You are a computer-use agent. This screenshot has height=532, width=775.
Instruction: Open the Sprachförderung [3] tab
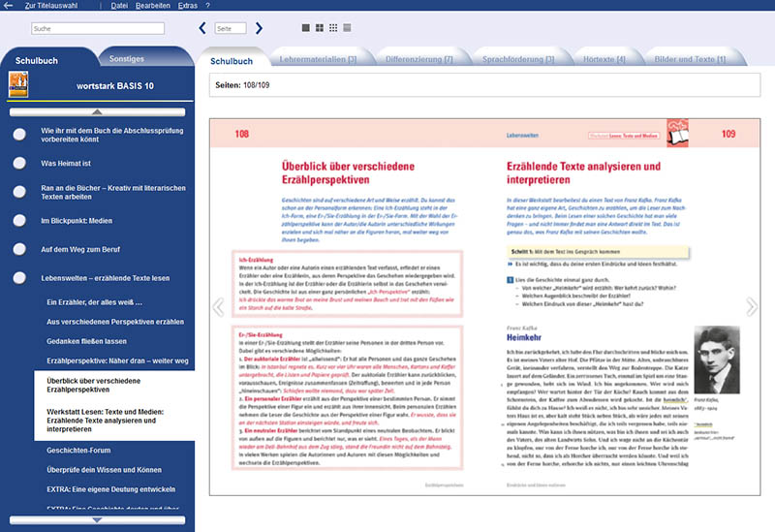pos(518,59)
